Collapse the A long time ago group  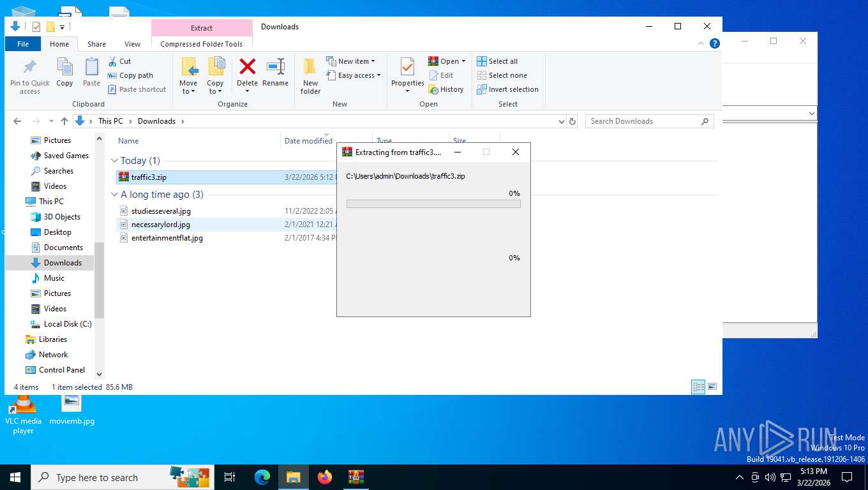click(x=115, y=195)
